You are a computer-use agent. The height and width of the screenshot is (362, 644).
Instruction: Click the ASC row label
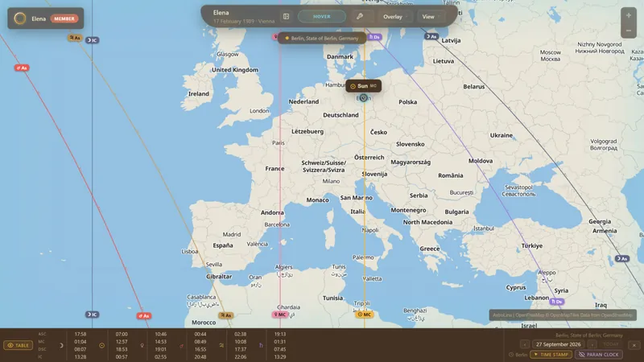pos(42,334)
